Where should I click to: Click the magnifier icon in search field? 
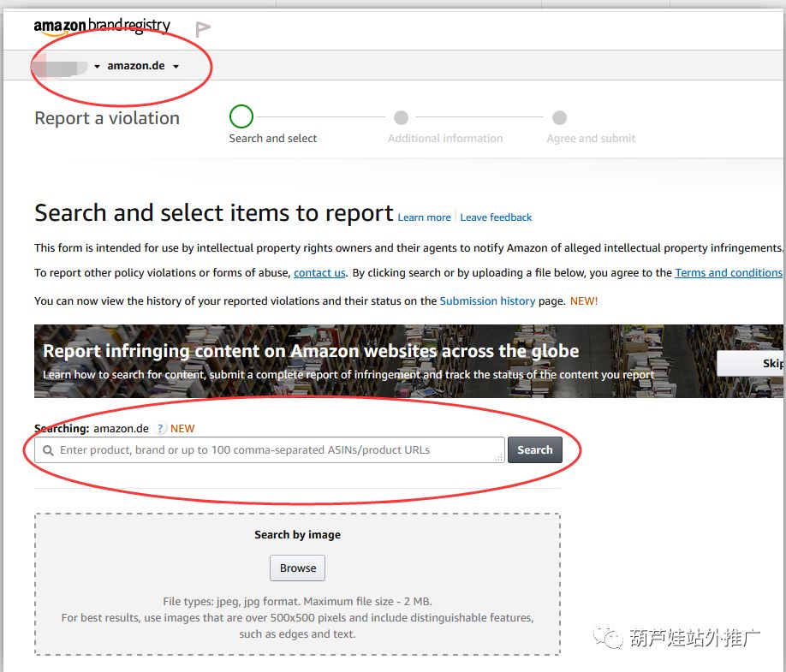pyautogui.click(x=48, y=450)
